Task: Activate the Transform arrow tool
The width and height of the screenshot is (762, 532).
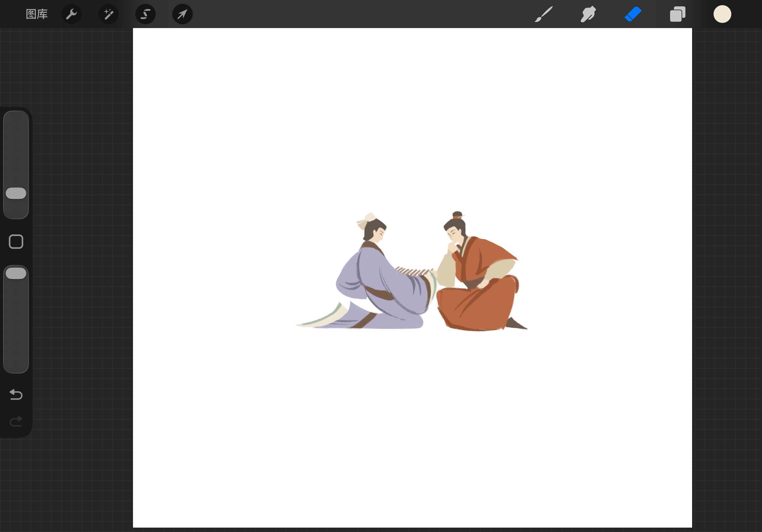Action: click(182, 14)
